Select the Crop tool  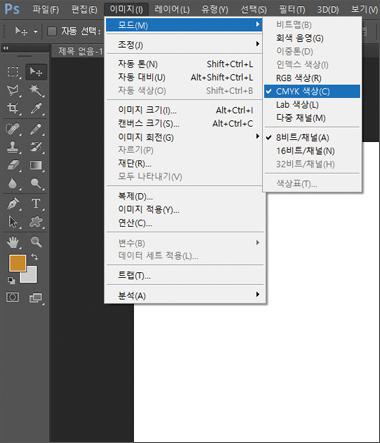pyautogui.click(x=13, y=108)
